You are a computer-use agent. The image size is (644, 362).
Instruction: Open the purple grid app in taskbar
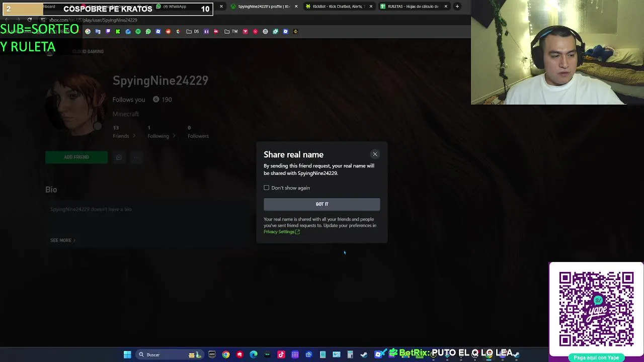[x=295, y=354]
